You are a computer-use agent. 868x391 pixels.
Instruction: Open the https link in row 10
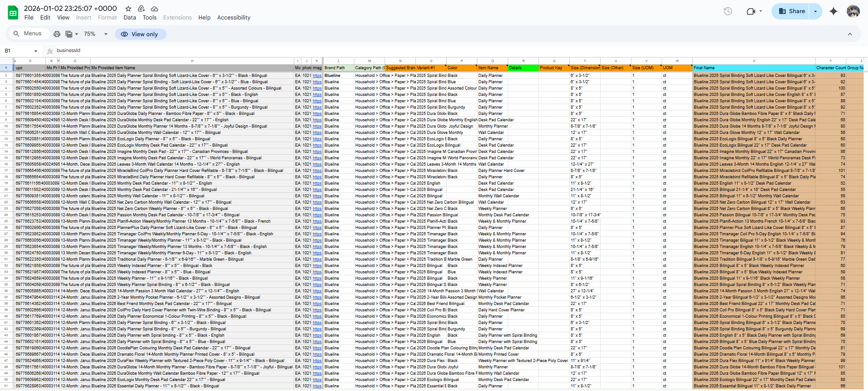tap(317, 126)
